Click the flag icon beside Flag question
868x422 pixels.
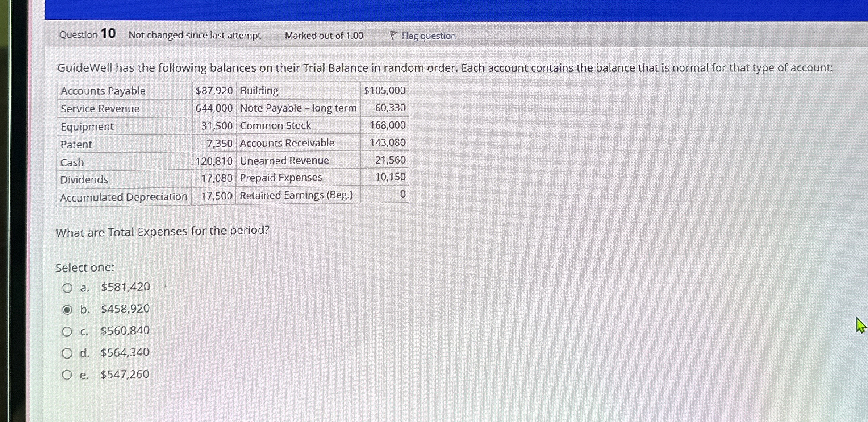click(393, 36)
